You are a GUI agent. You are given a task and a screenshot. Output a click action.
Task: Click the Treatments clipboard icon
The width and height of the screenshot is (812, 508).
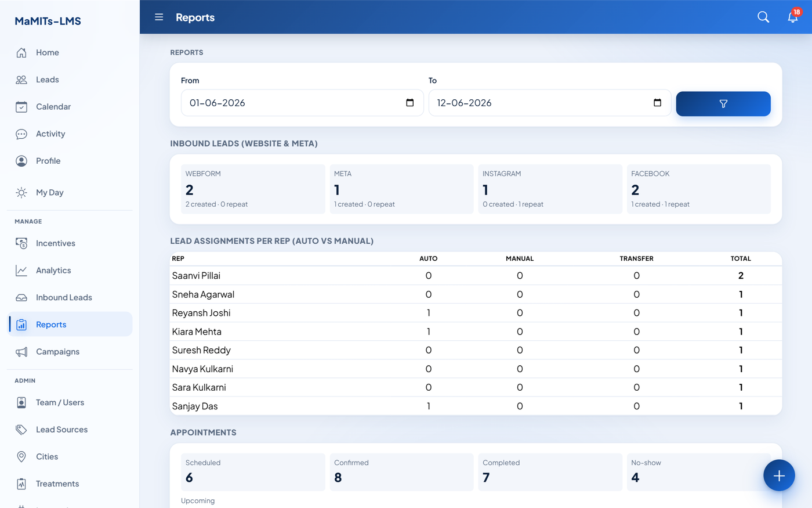coord(21,484)
